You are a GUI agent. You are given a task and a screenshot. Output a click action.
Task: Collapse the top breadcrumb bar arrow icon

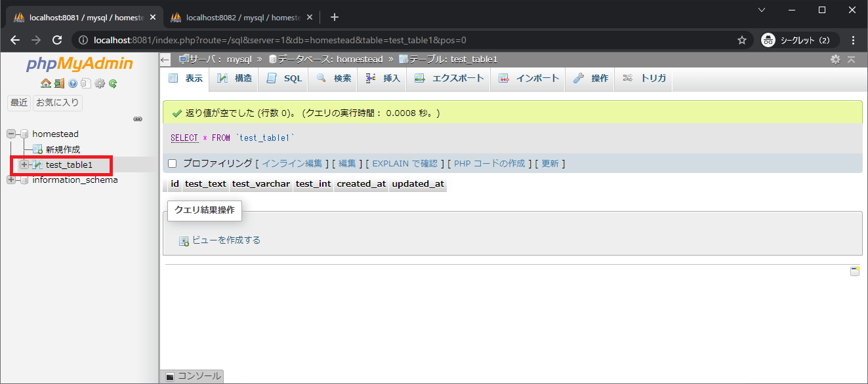coord(851,59)
